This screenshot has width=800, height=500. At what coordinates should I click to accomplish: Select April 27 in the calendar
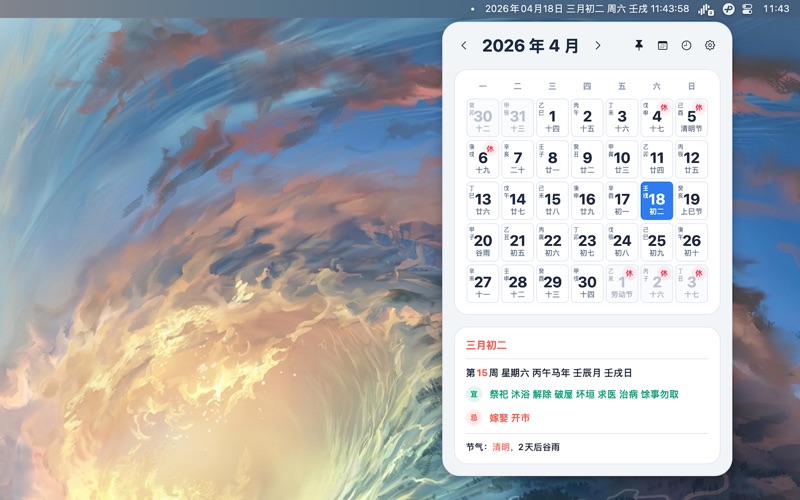[x=483, y=284]
